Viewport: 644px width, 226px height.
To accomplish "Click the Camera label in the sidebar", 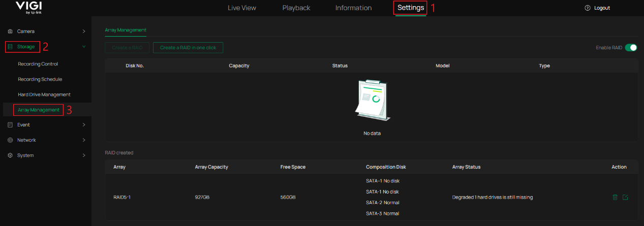I will click(x=26, y=31).
